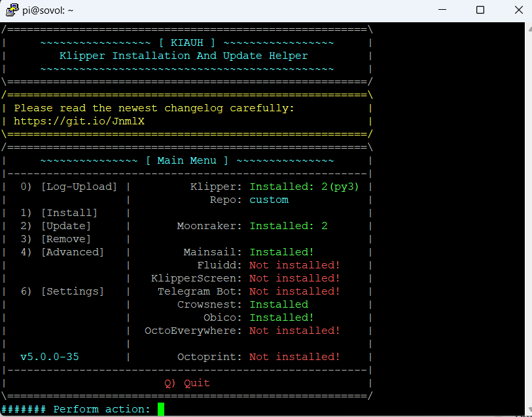Click the PuTTY icon in the title bar
532x417 pixels.
click(x=12, y=10)
